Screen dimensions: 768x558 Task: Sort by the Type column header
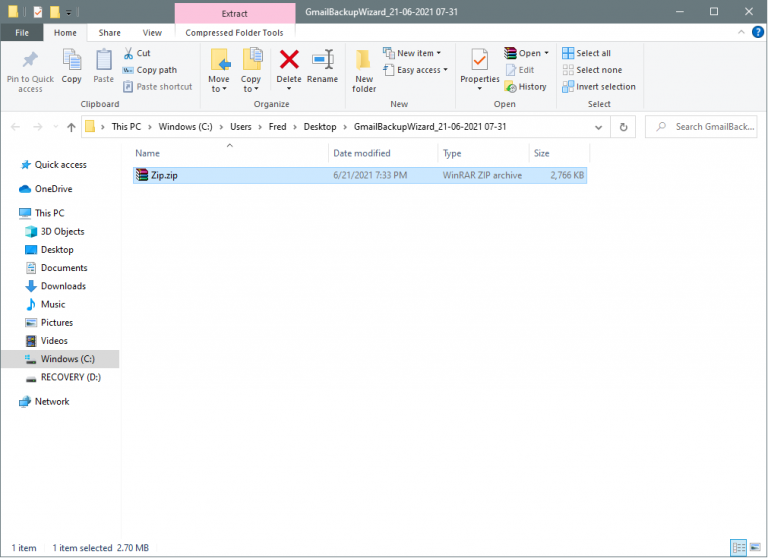pos(483,153)
